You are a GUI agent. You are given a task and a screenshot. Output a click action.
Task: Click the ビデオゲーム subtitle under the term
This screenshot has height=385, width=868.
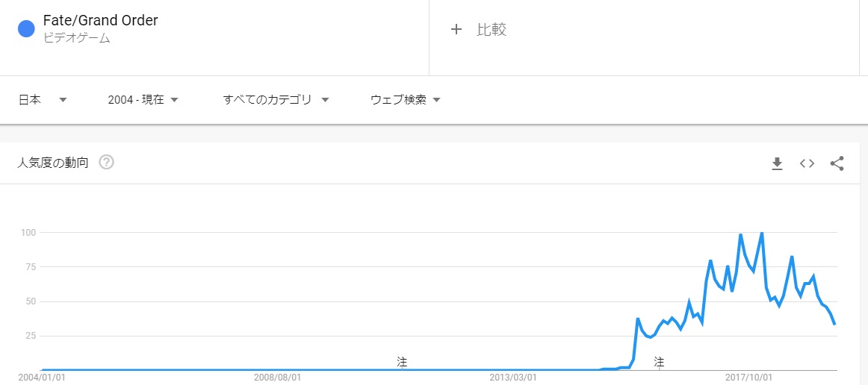(77, 38)
